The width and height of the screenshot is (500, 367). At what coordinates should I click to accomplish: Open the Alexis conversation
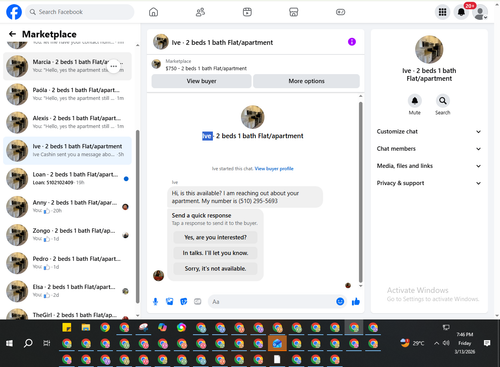[67, 122]
